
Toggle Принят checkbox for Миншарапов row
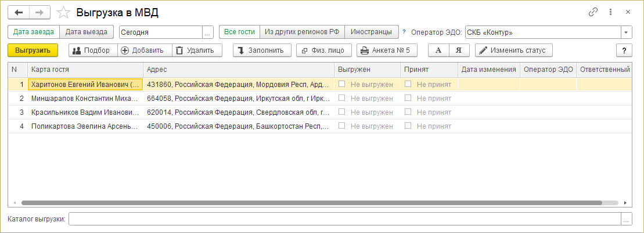[x=408, y=98]
